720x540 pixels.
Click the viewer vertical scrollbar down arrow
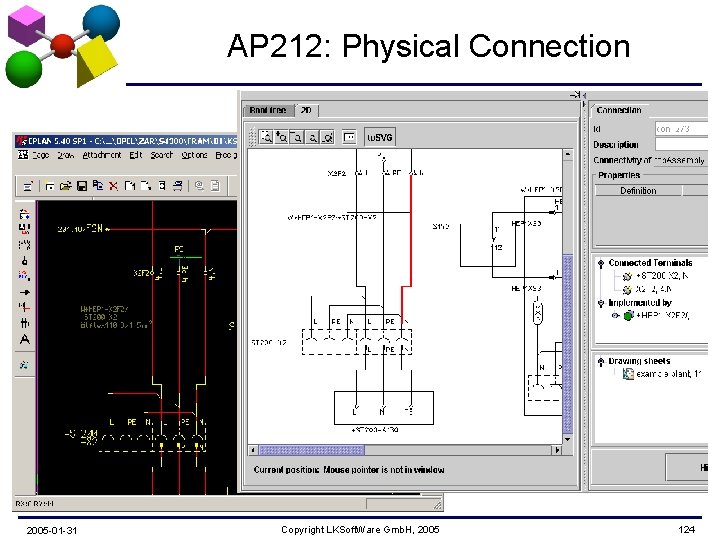click(x=568, y=439)
